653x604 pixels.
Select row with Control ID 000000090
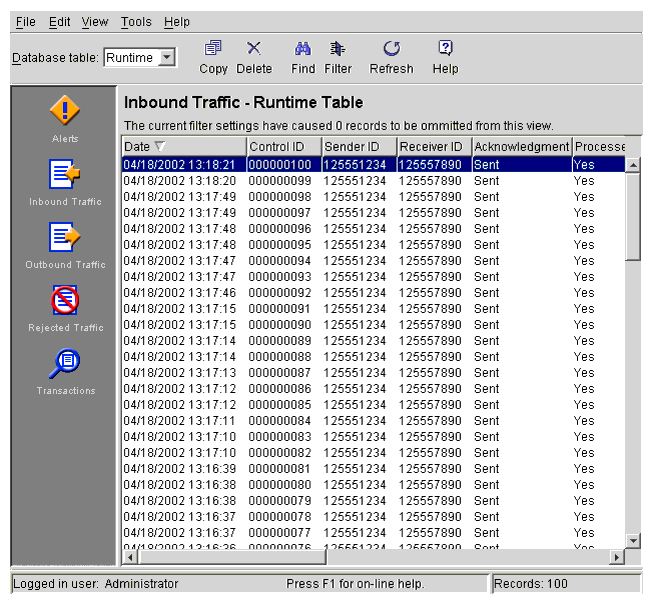(x=374, y=324)
